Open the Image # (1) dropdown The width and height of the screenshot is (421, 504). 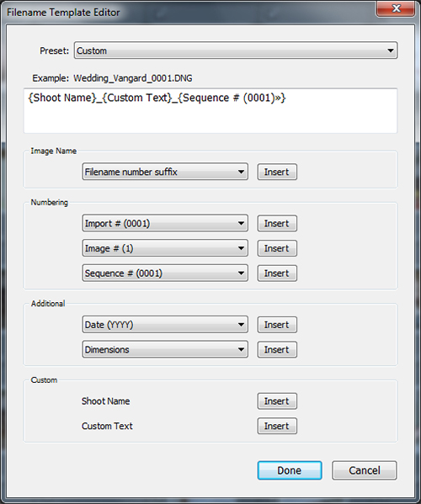point(165,248)
